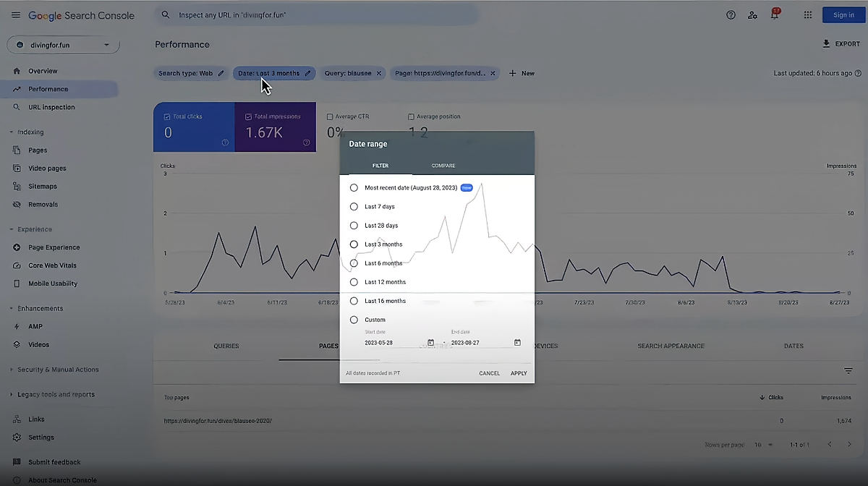Collapse the Indexing sidebar section

12,132
